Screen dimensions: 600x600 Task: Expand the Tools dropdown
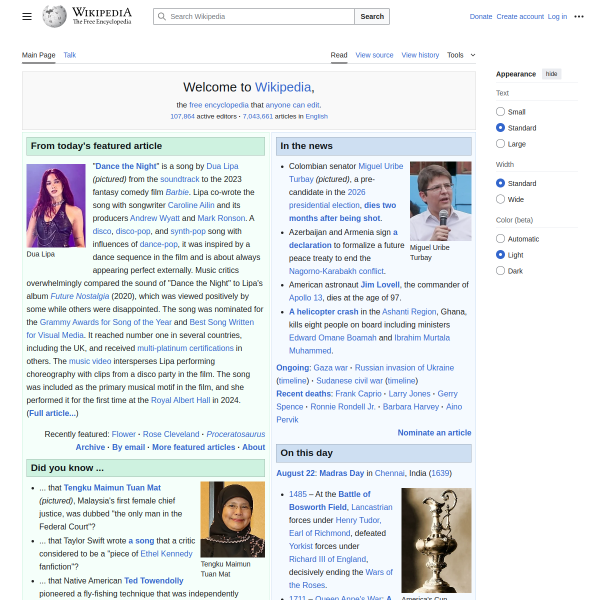[x=461, y=55]
